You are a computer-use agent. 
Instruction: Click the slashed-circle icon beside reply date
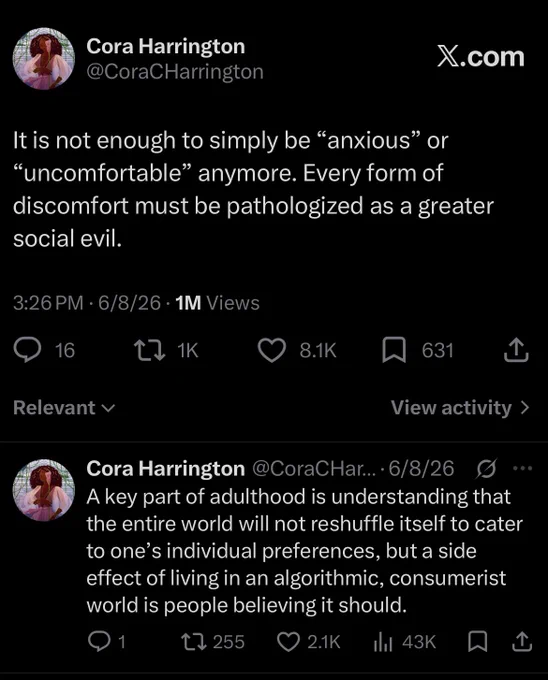tap(486, 469)
